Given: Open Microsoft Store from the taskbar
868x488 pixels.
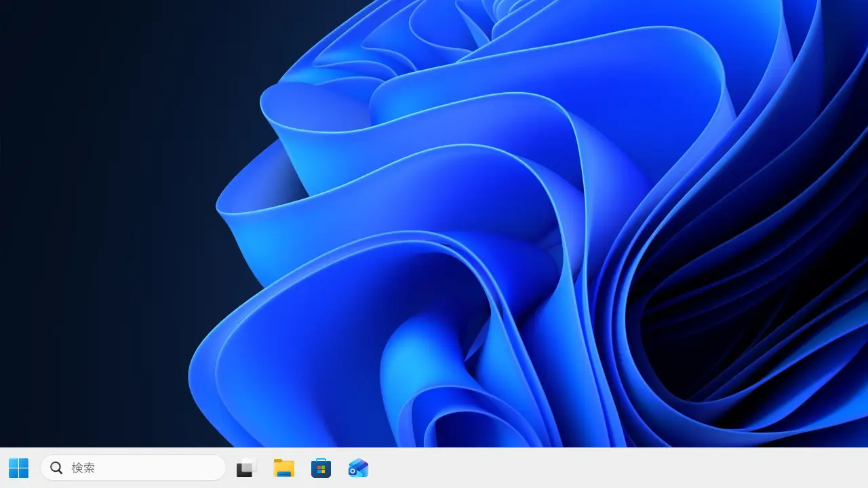Looking at the screenshot, I should click(321, 468).
